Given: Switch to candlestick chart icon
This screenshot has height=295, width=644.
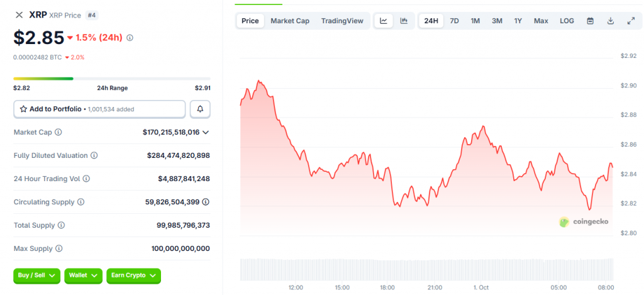Looking at the screenshot, I should coord(404,21).
